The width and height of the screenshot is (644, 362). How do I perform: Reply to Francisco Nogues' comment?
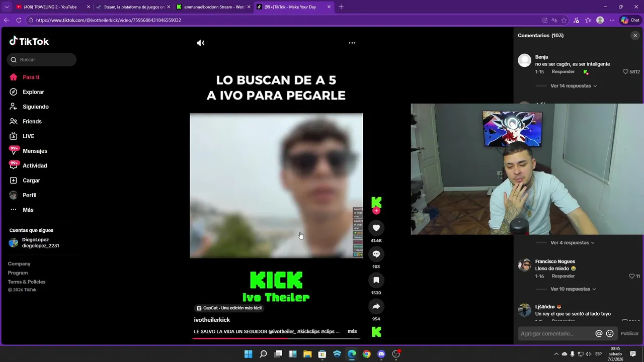(563, 276)
